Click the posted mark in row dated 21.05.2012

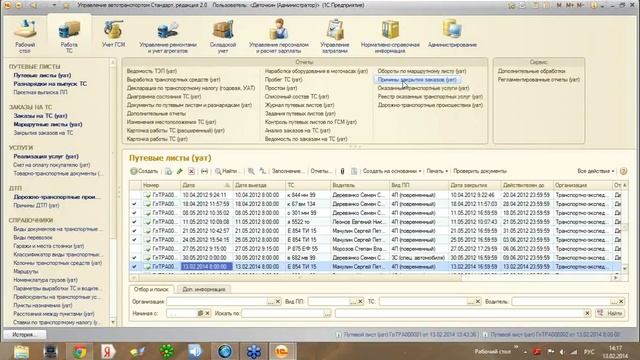pyautogui.click(x=134, y=231)
